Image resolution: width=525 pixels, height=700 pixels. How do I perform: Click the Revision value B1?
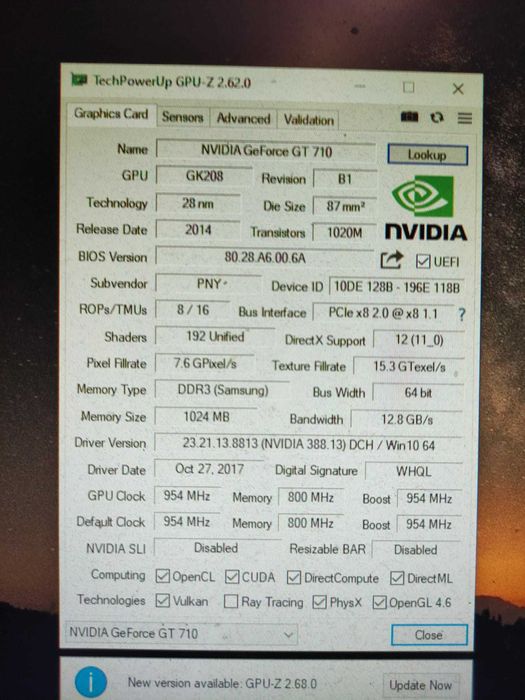[x=345, y=179]
